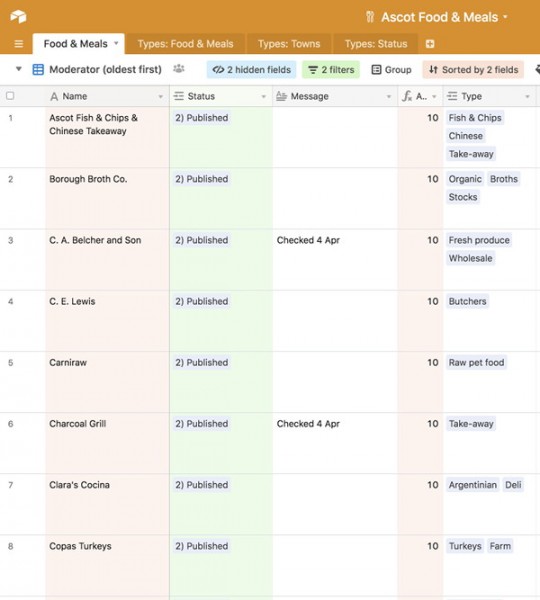Click the Chinese type tag
The width and height of the screenshot is (540, 600).
click(466, 136)
